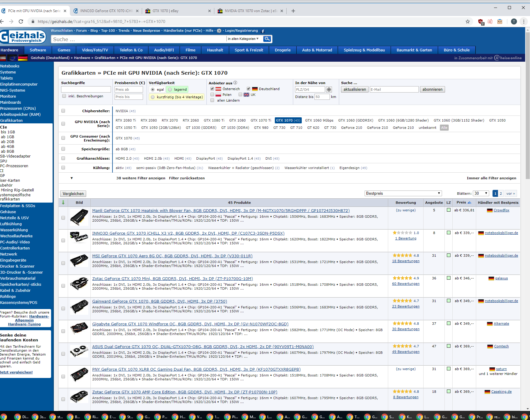Open the Games category tab
This screenshot has height=420, width=530.
(x=64, y=50)
